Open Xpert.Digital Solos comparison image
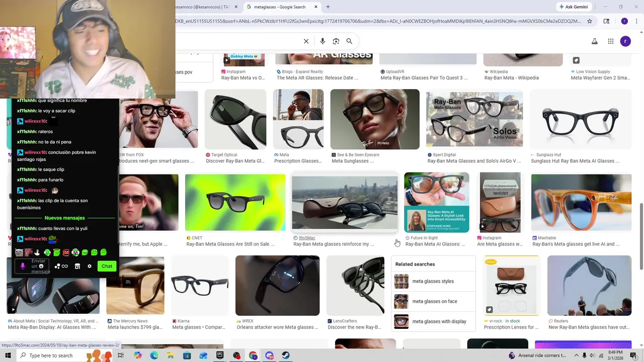Image resolution: width=644 pixels, height=362 pixels. coord(474,119)
